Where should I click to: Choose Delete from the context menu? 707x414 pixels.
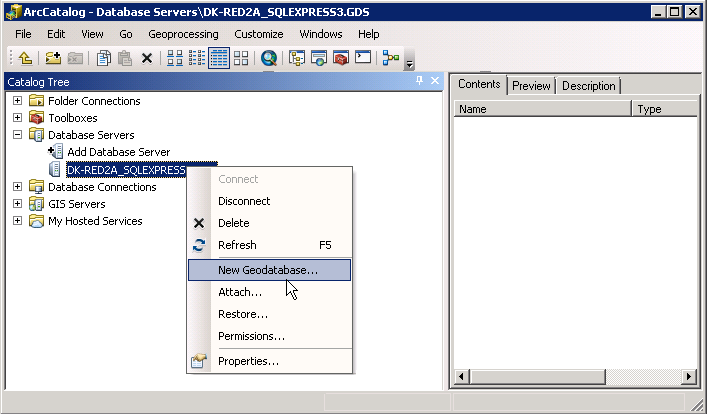pos(270,223)
